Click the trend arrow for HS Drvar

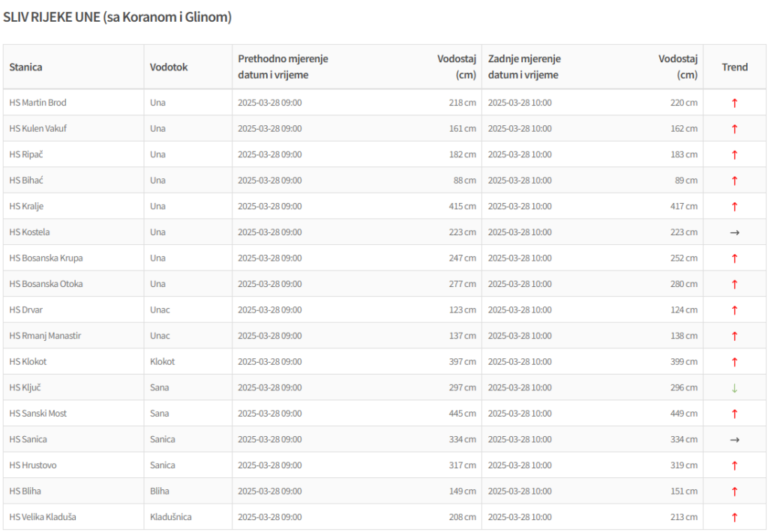734,310
